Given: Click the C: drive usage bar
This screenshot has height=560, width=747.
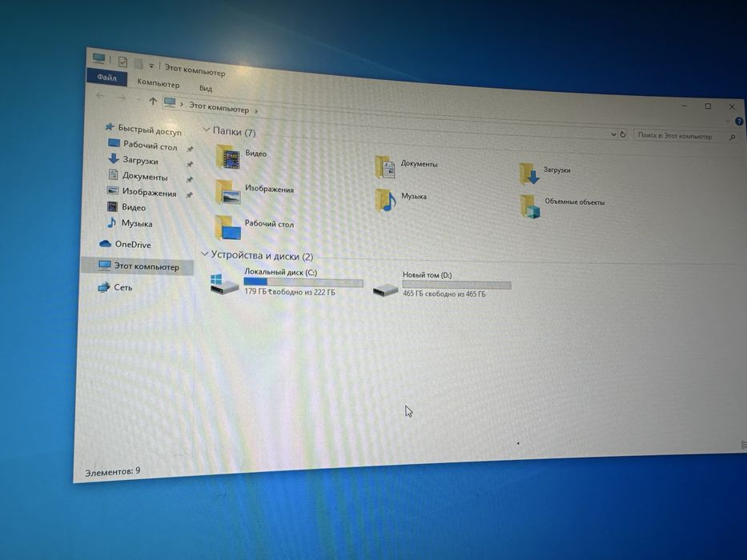Looking at the screenshot, I should point(303,283).
